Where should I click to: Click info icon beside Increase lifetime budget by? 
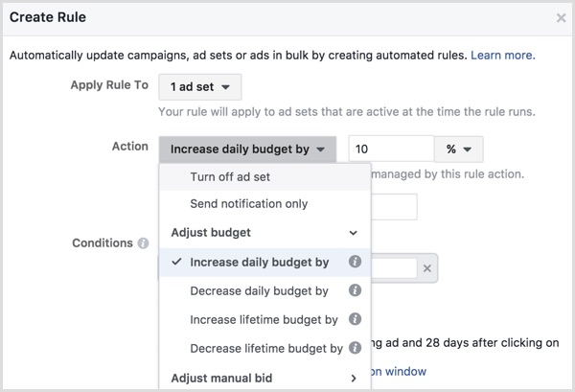click(x=355, y=319)
